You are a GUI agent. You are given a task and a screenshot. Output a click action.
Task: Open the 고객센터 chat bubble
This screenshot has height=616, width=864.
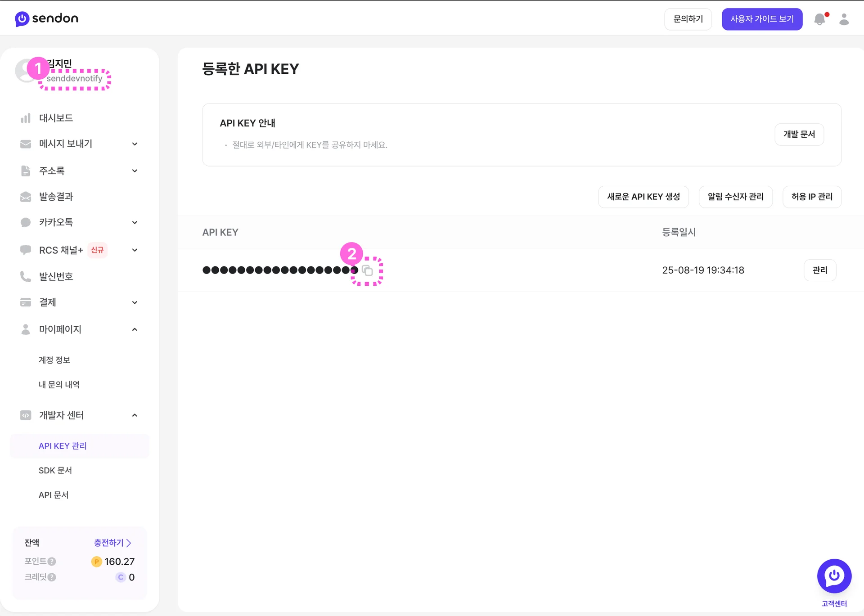pos(834,576)
